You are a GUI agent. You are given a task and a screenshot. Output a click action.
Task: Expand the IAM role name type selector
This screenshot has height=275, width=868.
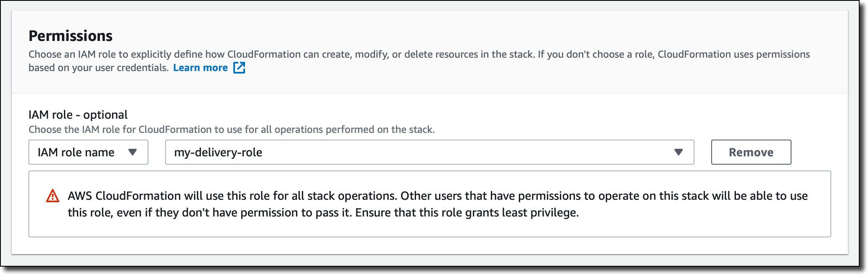coord(88,152)
